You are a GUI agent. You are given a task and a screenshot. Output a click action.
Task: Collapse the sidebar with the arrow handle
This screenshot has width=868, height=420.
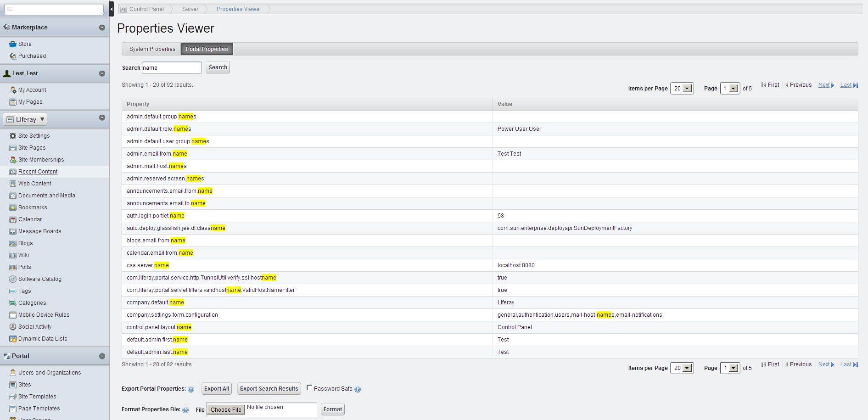[x=112, y=9]
